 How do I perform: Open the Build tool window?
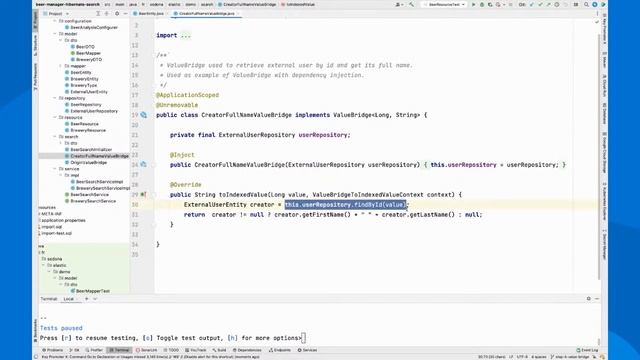(219, 350)
